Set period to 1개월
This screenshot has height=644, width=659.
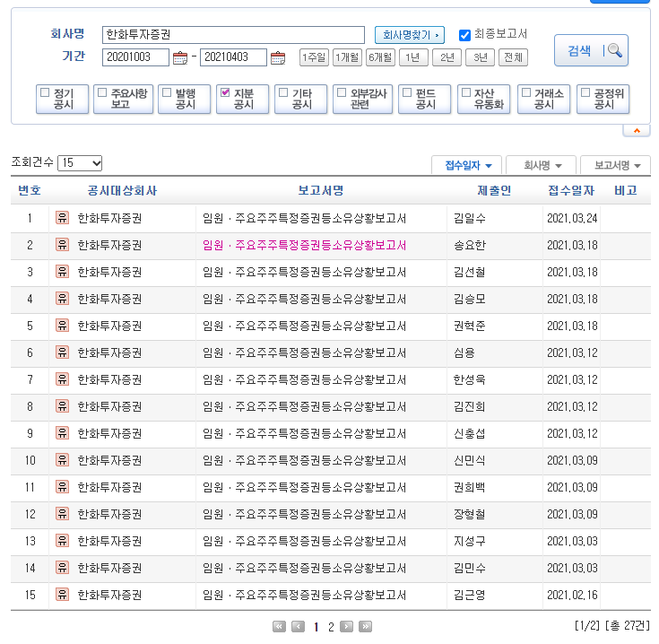click(347, 57)
